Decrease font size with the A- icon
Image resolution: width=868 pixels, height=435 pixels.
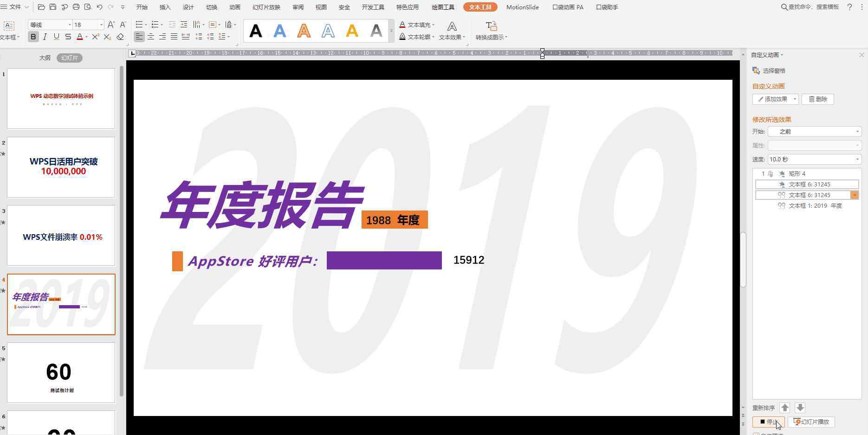123,25
